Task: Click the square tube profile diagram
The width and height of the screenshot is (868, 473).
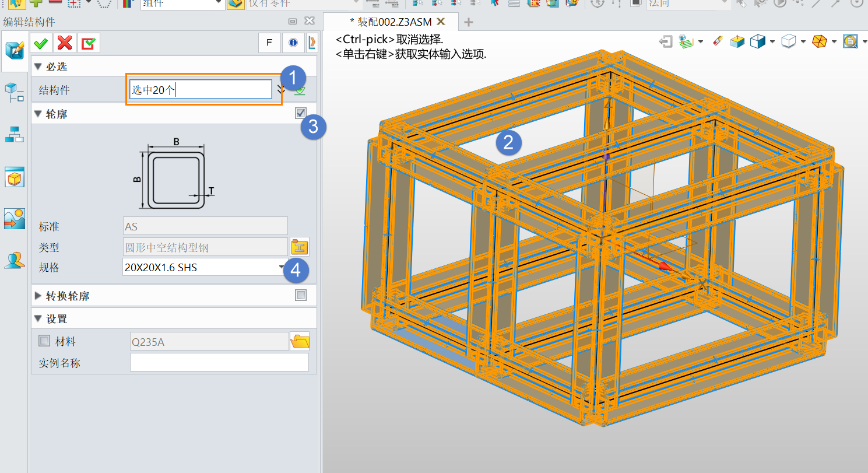Action: click(x=175, y=174)
